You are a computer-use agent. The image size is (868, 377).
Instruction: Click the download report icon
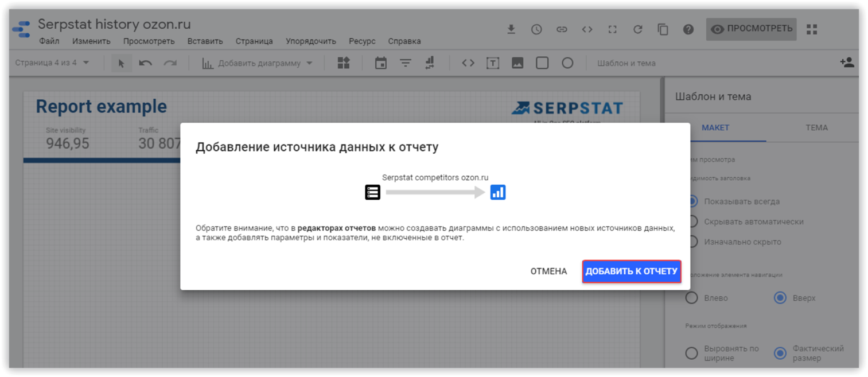511,29
